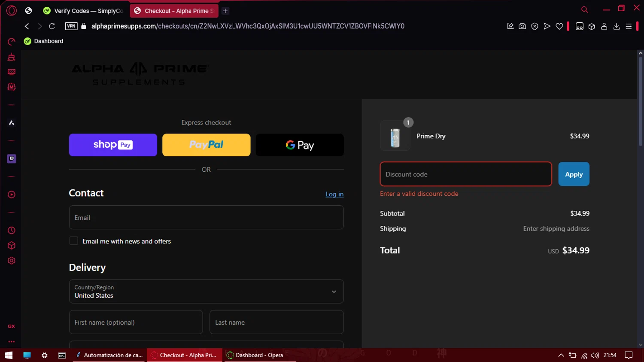
Task: Open Automatización de ca... taskbar window
Action: pyautogui.click(x=109, y=355)
